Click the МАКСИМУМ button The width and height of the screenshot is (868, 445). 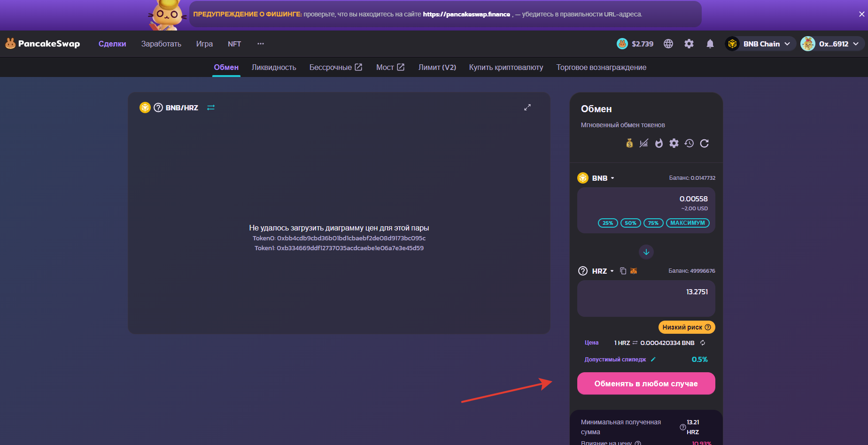coord(688,223)
